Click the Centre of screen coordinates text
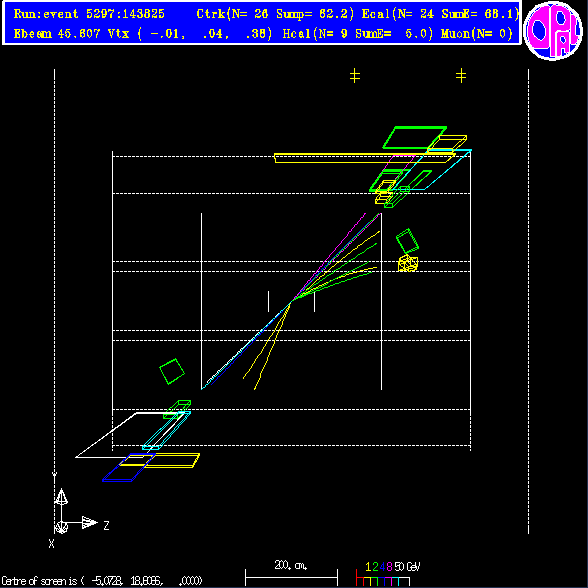588x588 pixels. coord(102,581)
